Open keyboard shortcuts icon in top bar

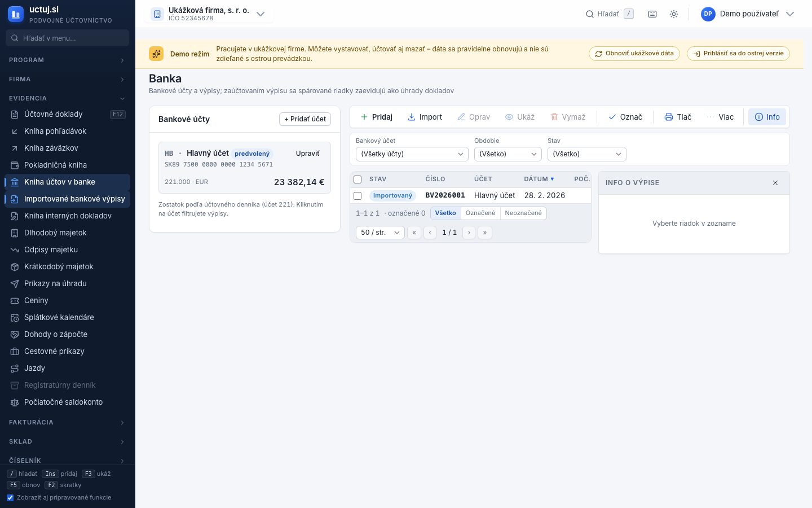coord(652,14)
